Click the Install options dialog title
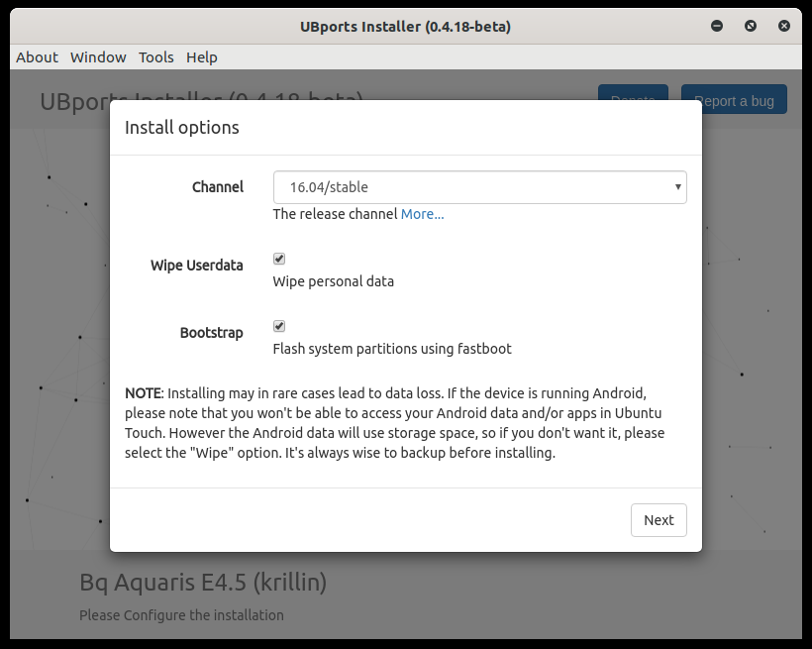812x649 pixels. click(182, 128)
